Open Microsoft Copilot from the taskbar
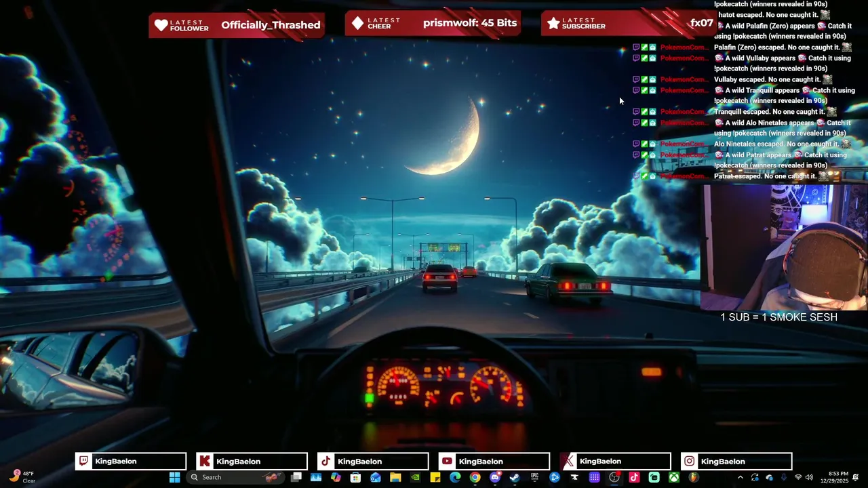This screenshot has height=488, width=868. pos(336,477)
